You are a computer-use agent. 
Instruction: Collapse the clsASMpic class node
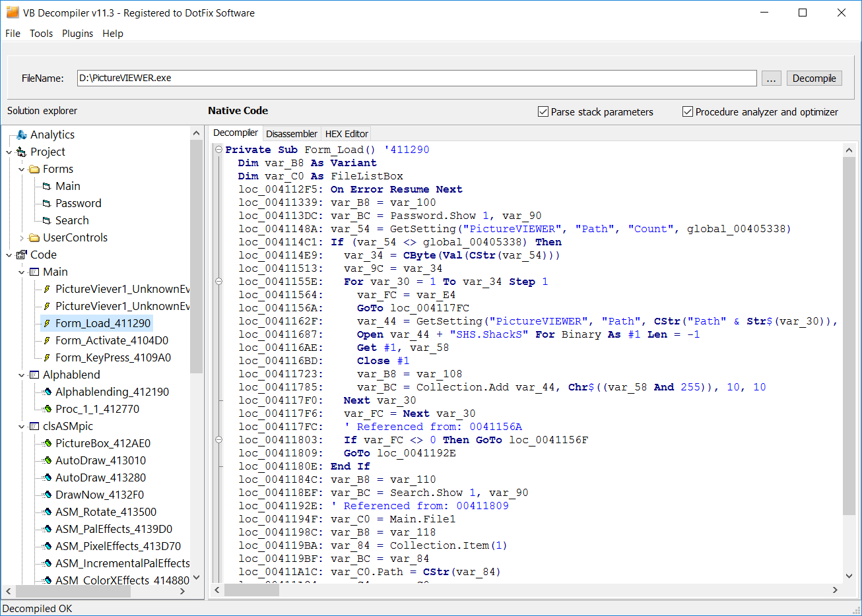22,426
